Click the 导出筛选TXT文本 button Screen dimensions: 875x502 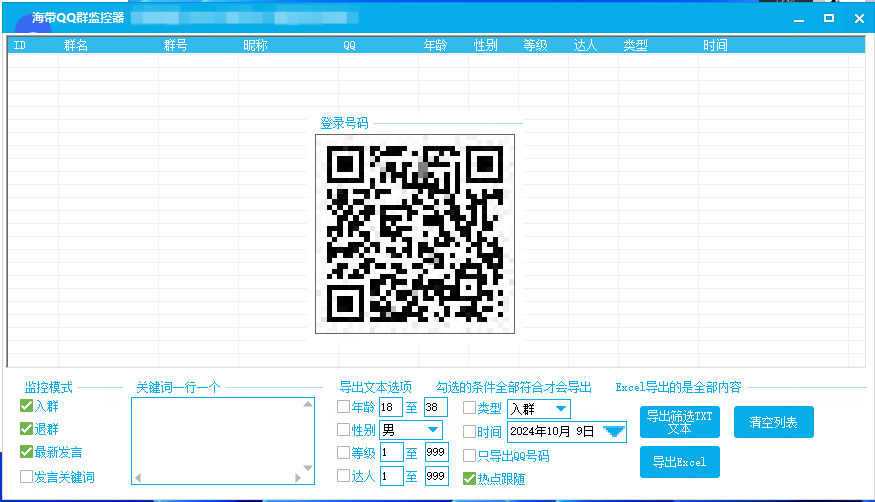pyautogui.click(x=679, y=422)
